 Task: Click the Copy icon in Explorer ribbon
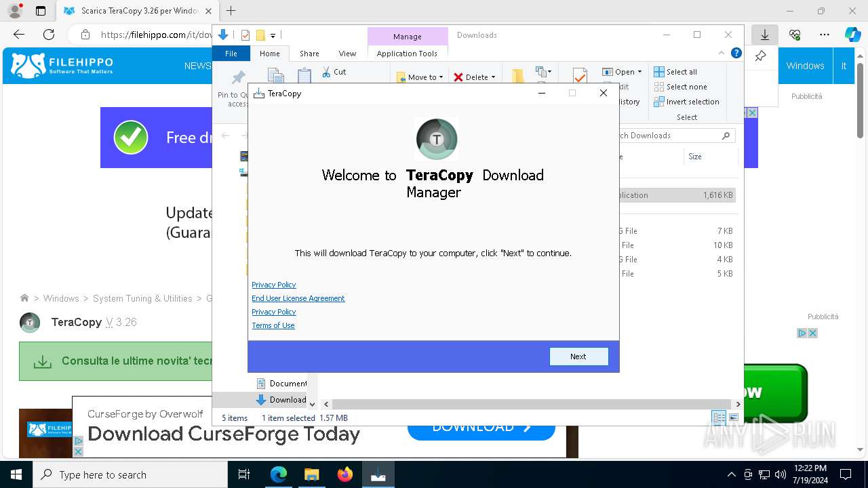point(275,76)
